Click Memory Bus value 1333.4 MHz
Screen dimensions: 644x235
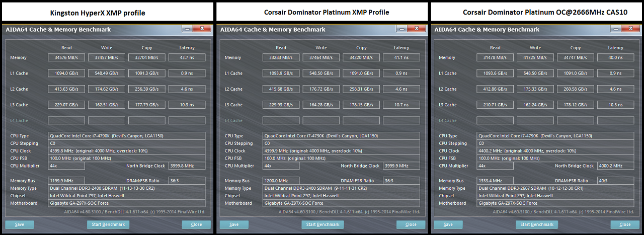(495, 181)
